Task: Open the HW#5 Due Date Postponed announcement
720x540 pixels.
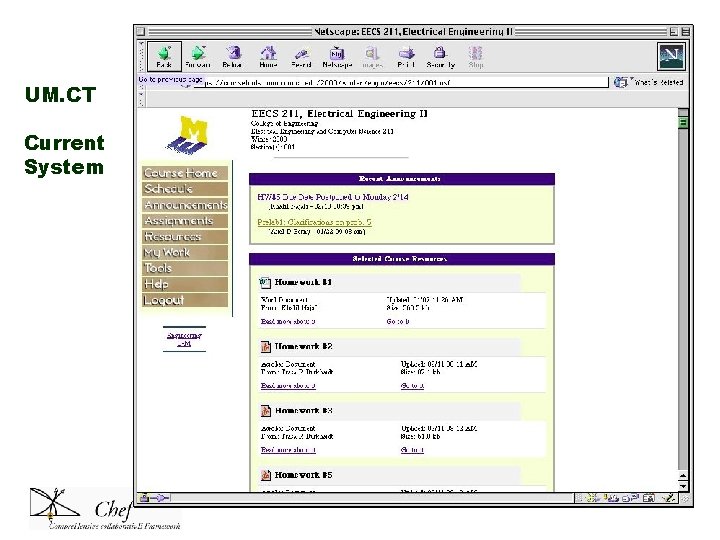Action: tap(332, 197)
